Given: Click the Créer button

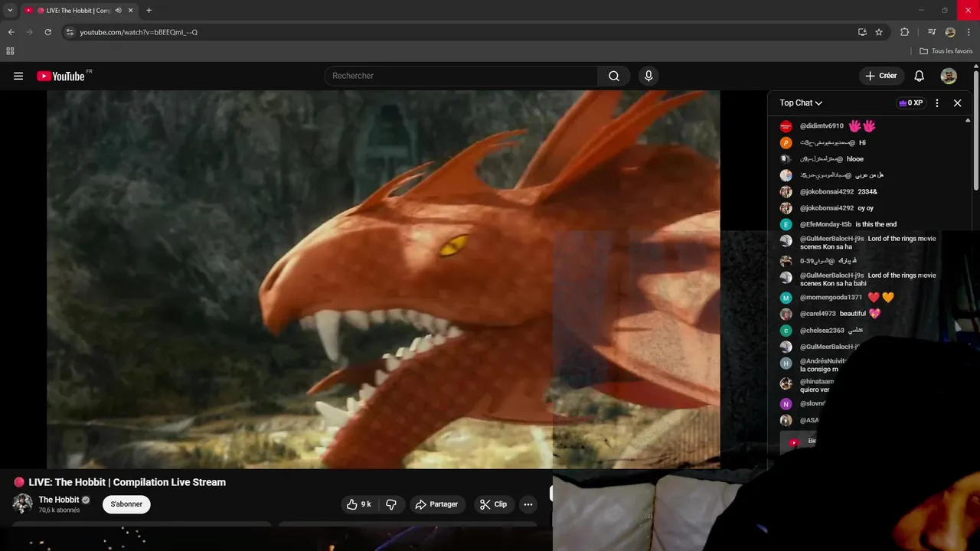Looking at the screenshot, I should (x=881, y=76).
